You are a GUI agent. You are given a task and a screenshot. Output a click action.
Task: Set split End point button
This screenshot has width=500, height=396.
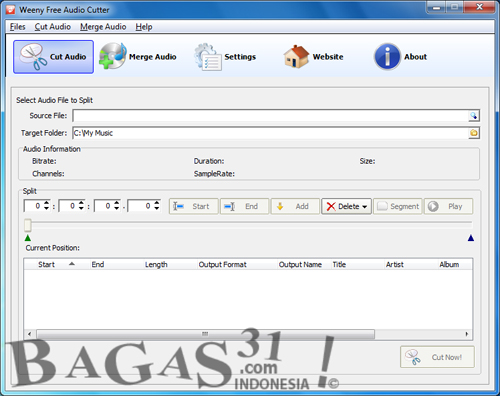pyautogui.click(x=244, y=206)
